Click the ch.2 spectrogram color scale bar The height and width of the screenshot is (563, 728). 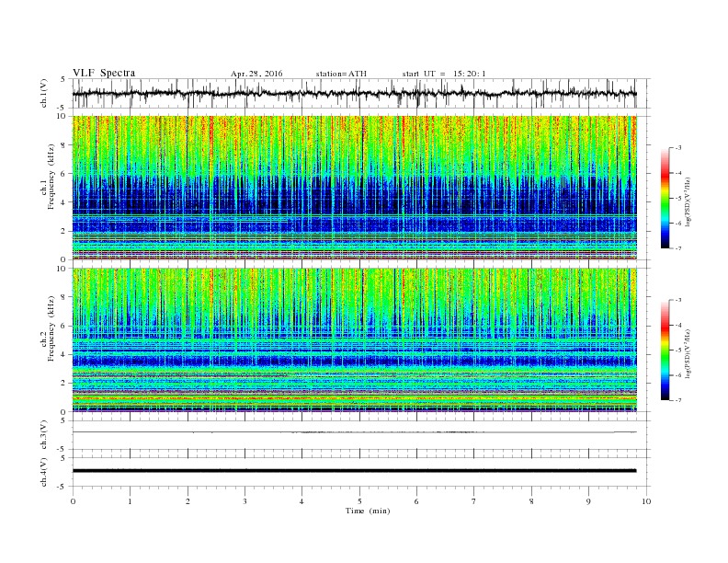pos(665,350)
